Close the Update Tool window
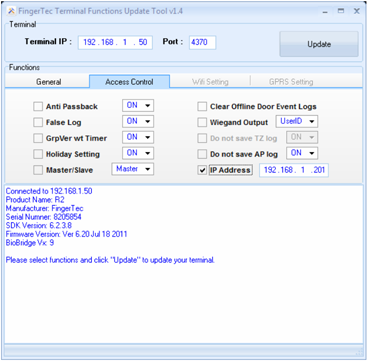368x361 pixels. (x=357, y=11)
